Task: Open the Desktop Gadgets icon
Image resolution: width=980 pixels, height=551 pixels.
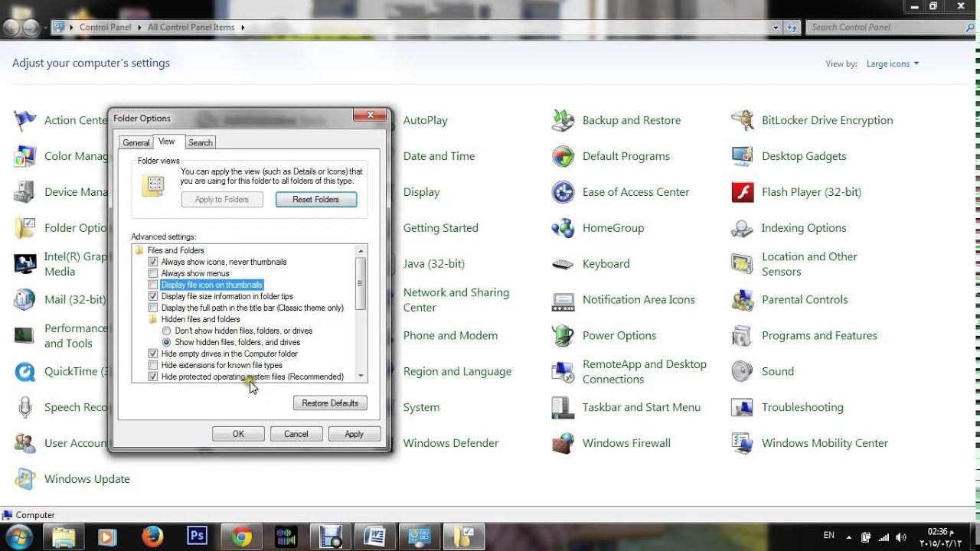Action: (743, 156)
